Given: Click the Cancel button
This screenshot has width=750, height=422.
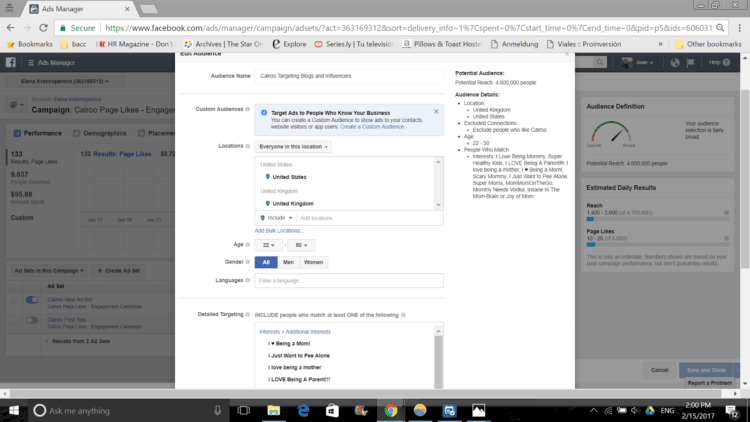Looking at the screenshot, I should pos(659,370).
